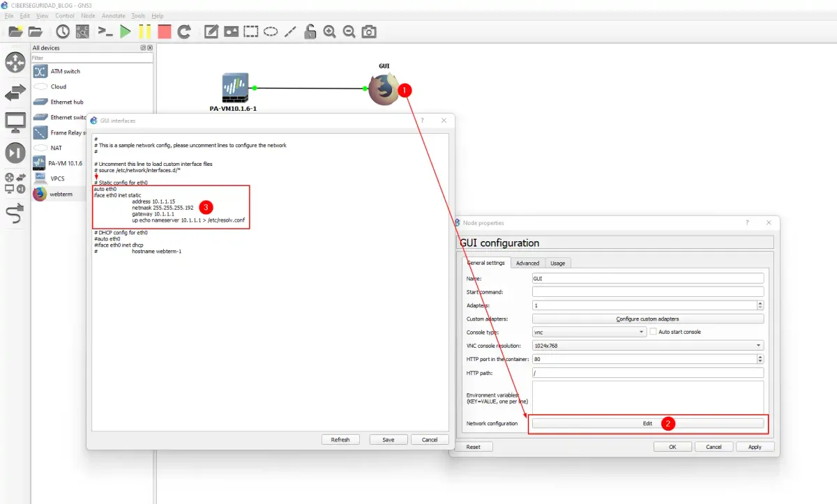
Task: Browse routers in the device sidebar
Action: pyautogui.click(x=15, y=62)
